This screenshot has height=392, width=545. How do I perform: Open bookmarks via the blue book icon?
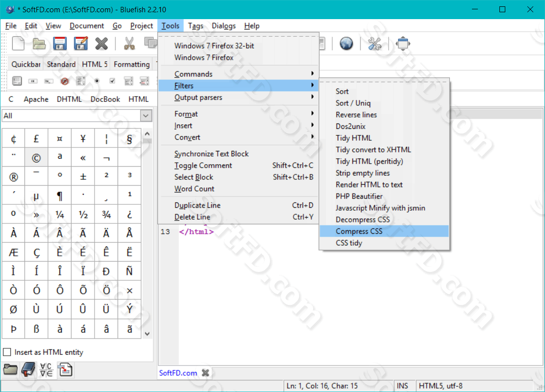[x=28, y=370]
